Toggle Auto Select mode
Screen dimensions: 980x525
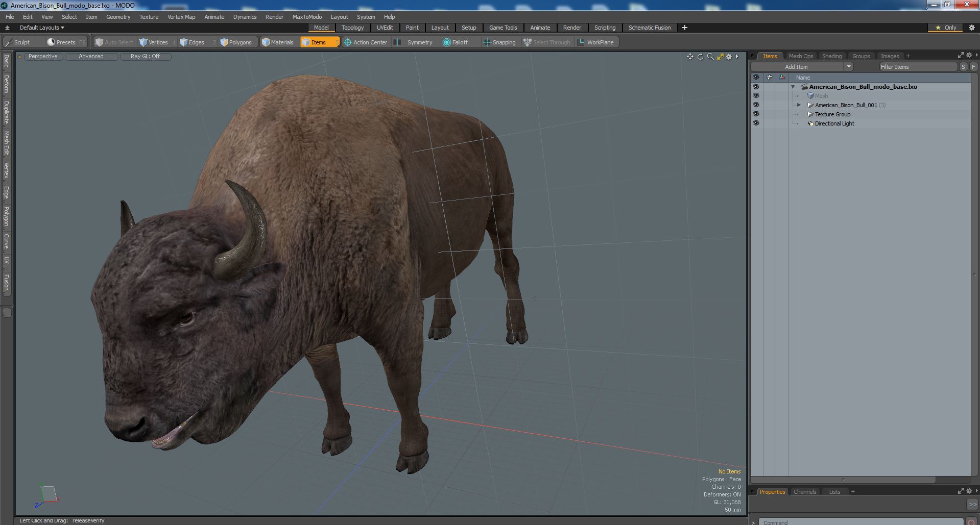pyautogui.click(x=114, y=42)
